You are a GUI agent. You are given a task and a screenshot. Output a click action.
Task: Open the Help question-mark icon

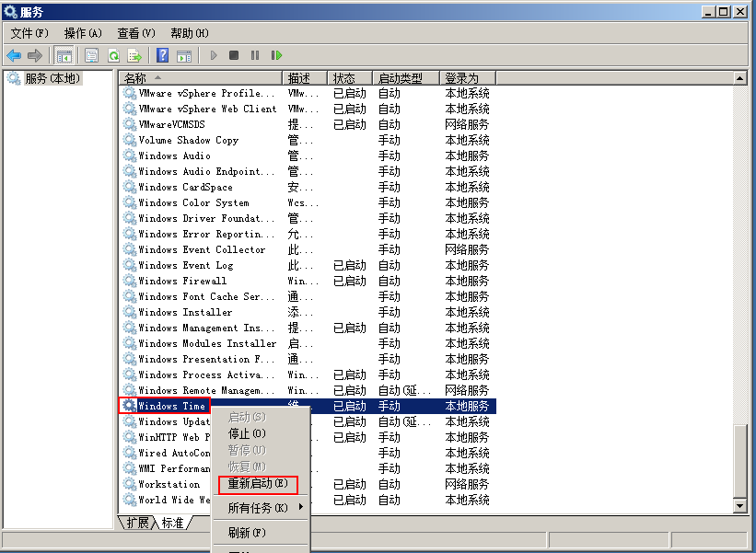pyautogui.click(x=163, y=56)
